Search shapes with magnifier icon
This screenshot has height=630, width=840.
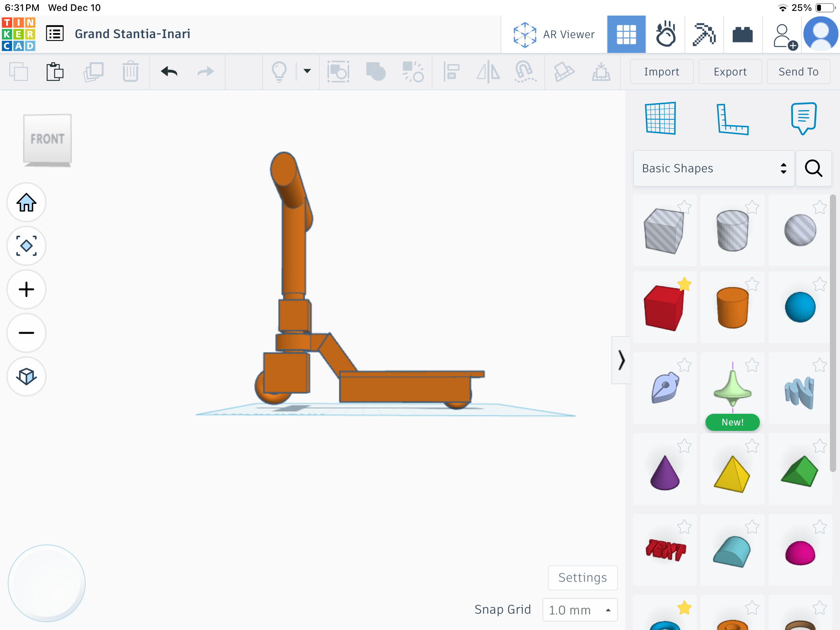(814, 168)
